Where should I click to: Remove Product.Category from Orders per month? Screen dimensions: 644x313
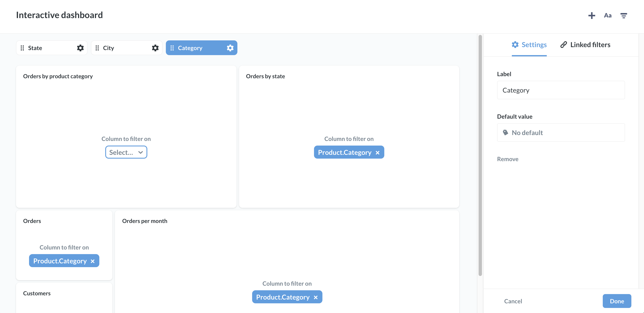315,297
